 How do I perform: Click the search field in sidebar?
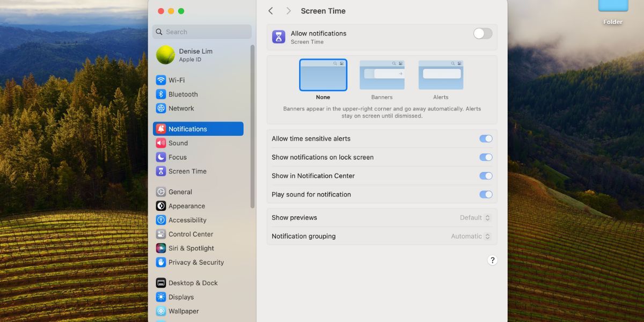201,32
